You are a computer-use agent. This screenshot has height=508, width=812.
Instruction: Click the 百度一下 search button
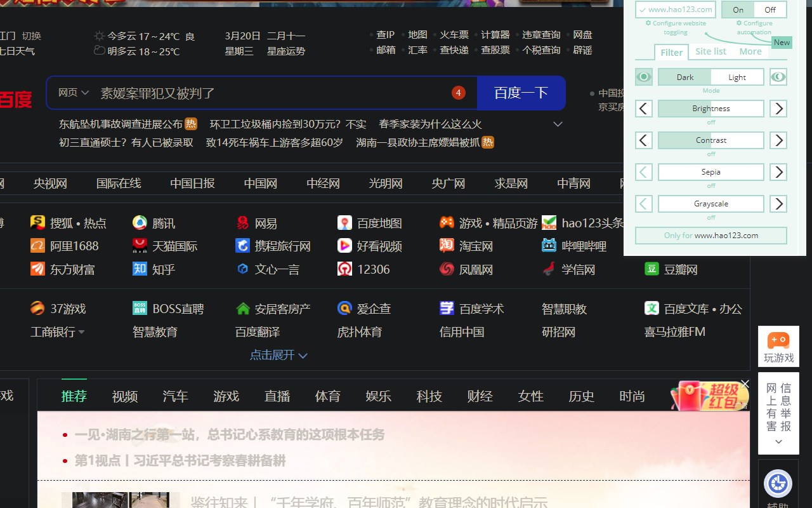pos(521,93)
